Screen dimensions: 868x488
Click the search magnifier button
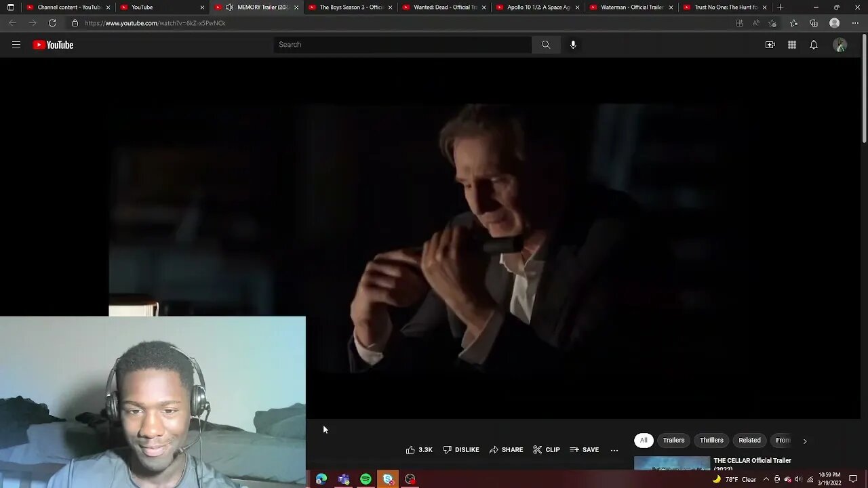coord(546,45)
